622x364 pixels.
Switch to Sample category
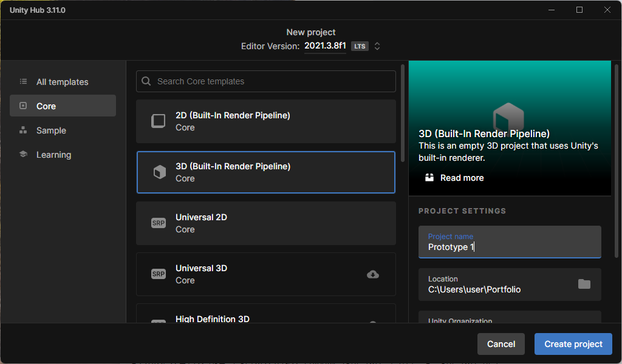click(63, 130)
